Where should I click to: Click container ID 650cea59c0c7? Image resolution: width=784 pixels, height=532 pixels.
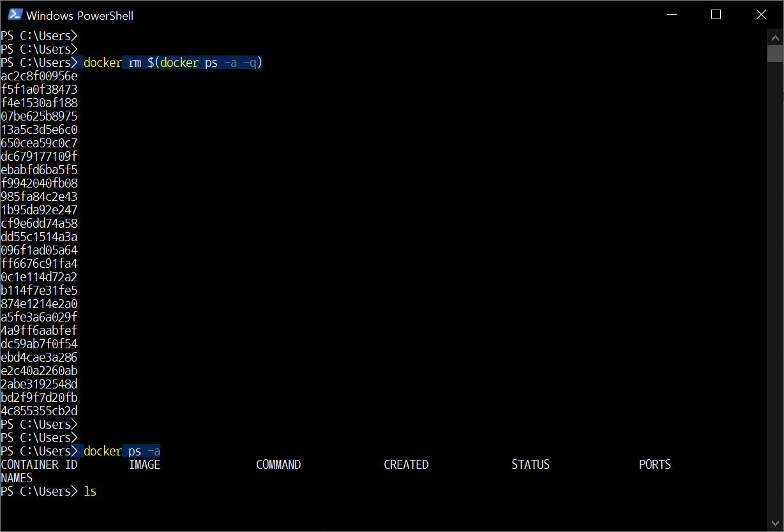pos(40,143)
